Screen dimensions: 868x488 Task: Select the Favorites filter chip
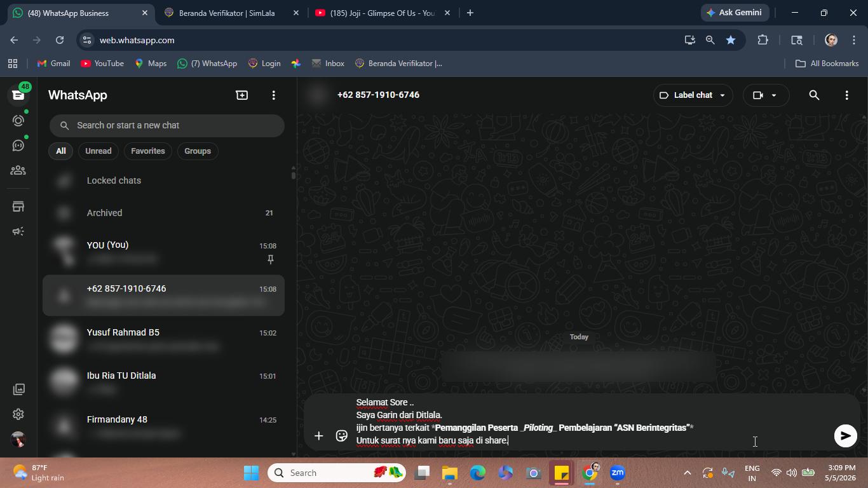click(x=148, y=151)
